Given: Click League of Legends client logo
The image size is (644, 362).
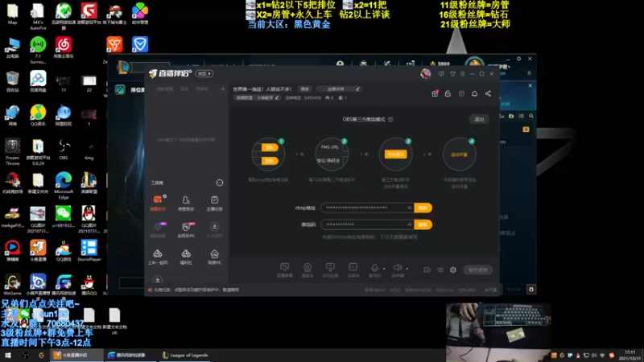Looking at the screenshot, I should [x=123, y=67].
